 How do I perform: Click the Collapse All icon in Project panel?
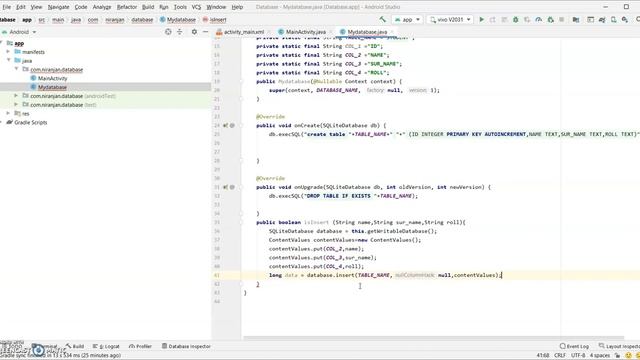[x=180, y=31]
